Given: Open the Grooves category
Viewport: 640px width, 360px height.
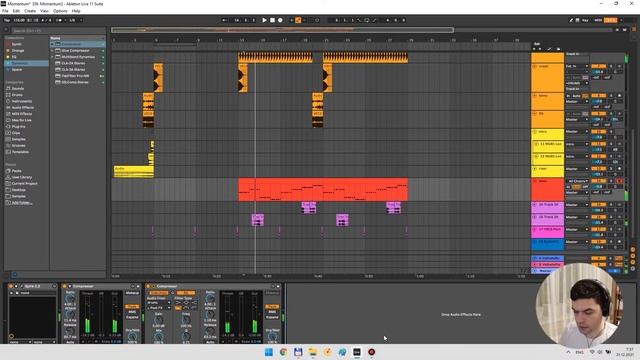Looking at the screenshot, I should coord(18,146).
